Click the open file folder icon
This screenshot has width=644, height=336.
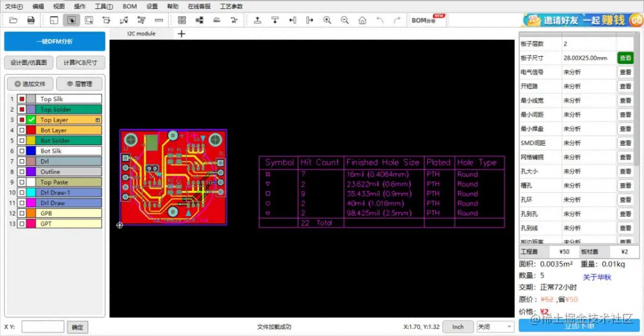point(13,20)
